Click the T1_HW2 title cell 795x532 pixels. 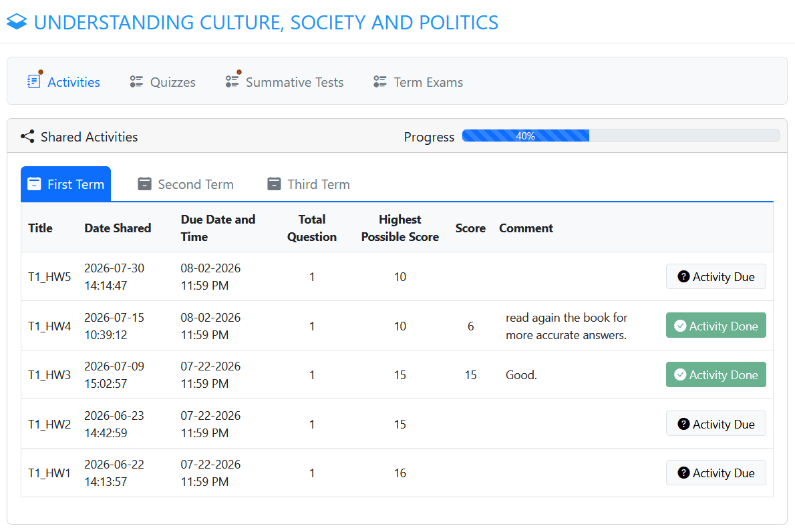pos(49,424)
